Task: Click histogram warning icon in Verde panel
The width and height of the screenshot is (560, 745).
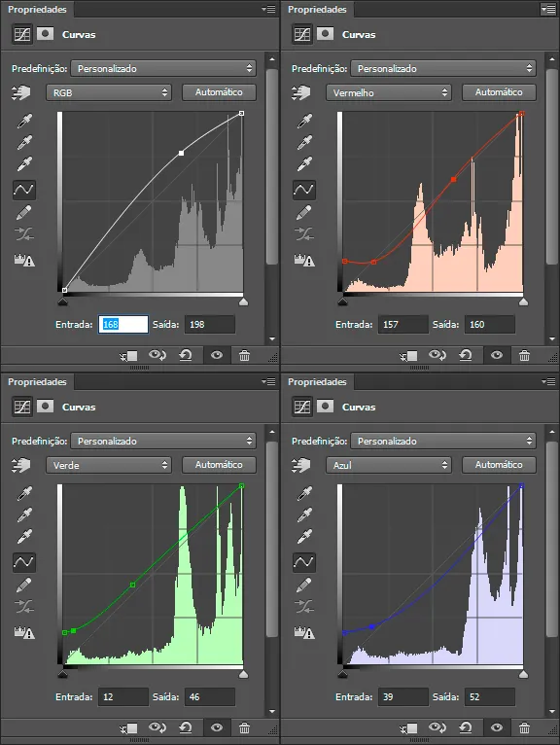Action: 24,632
